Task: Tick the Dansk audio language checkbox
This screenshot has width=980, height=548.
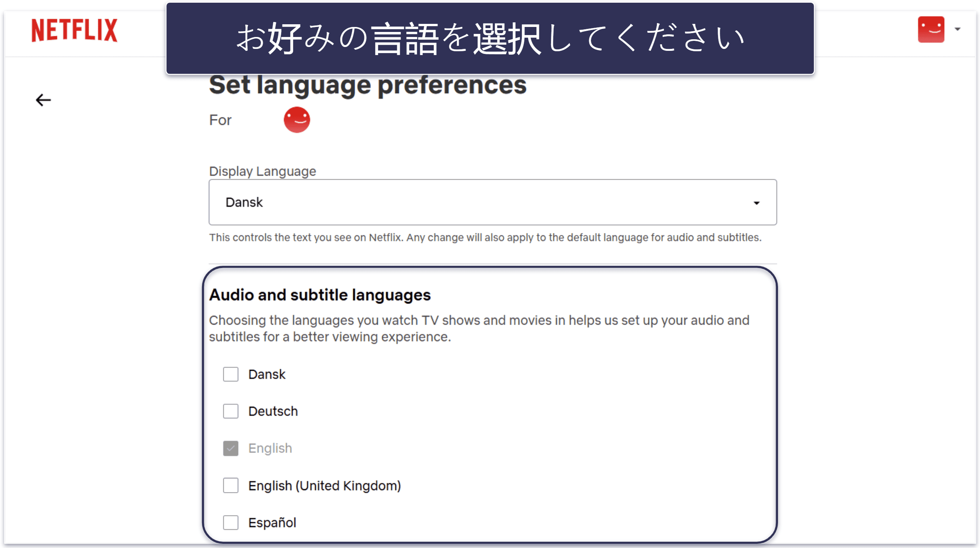Action: [230, 374]
